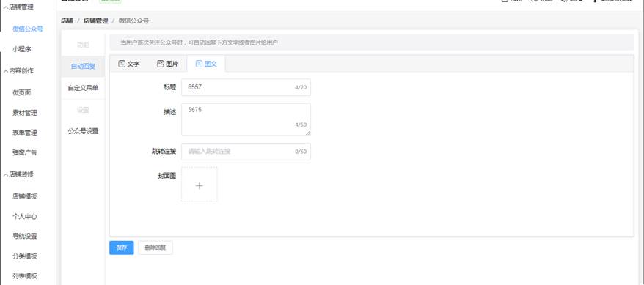Click the 标题 field label
This screenshot has width=644, height=285.
pos(169,87)
